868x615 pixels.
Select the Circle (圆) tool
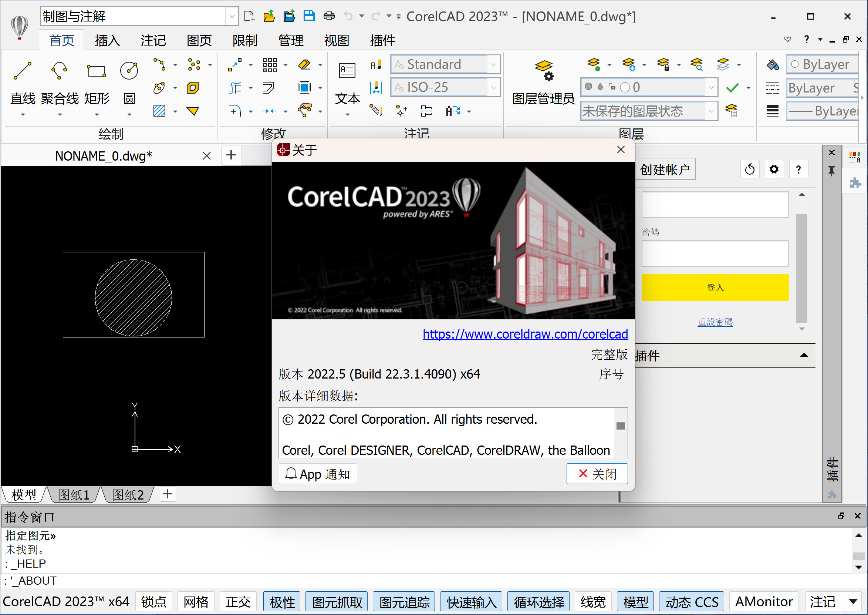129,70
